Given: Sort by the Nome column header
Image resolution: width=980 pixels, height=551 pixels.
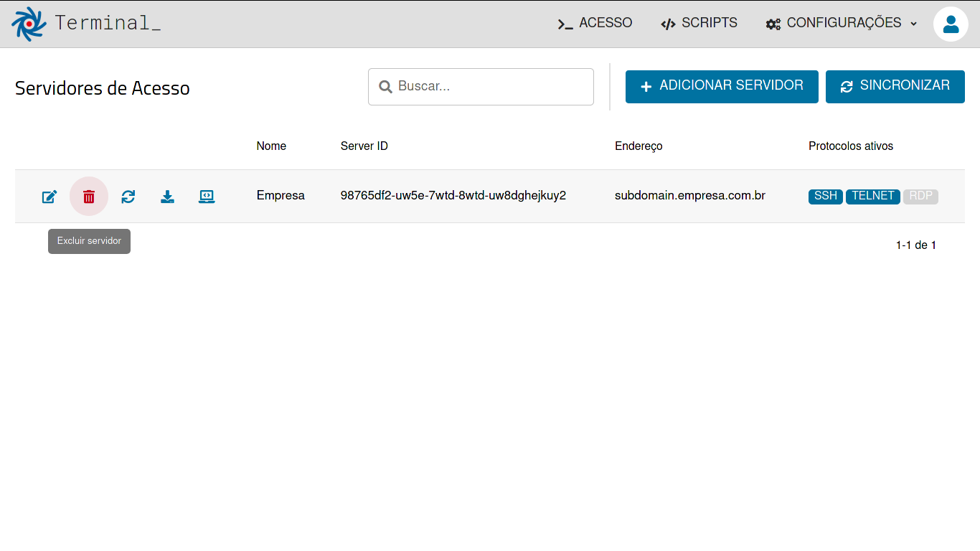Looking at the screenshot, I should [x=271, y=146].
